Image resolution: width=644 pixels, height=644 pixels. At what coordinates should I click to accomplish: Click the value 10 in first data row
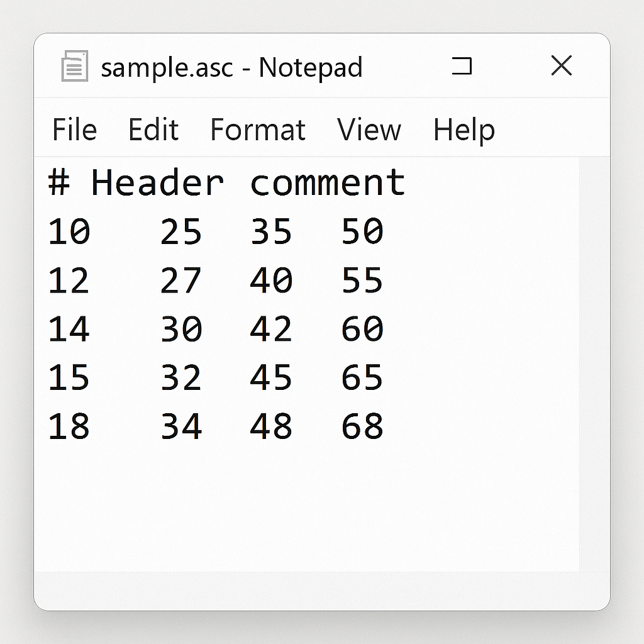coord(69,231)
